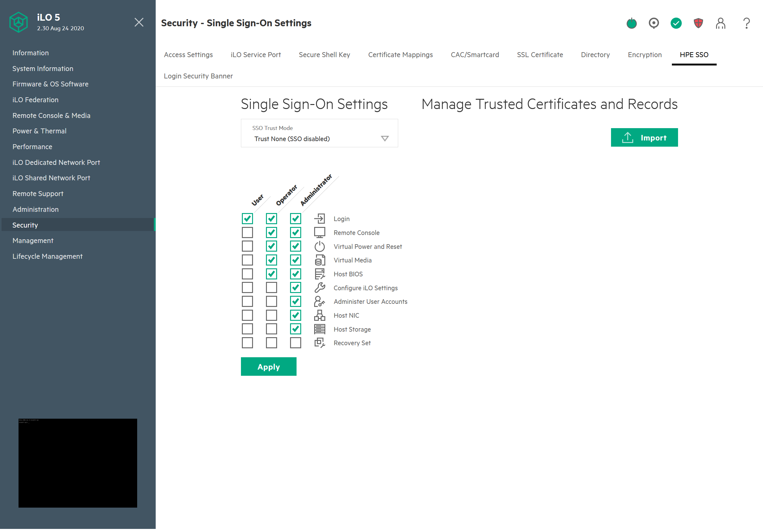This screenshot has height=532, width=763.
Task: Close the navigation sidebar with X icon
Action: [139, 22]
